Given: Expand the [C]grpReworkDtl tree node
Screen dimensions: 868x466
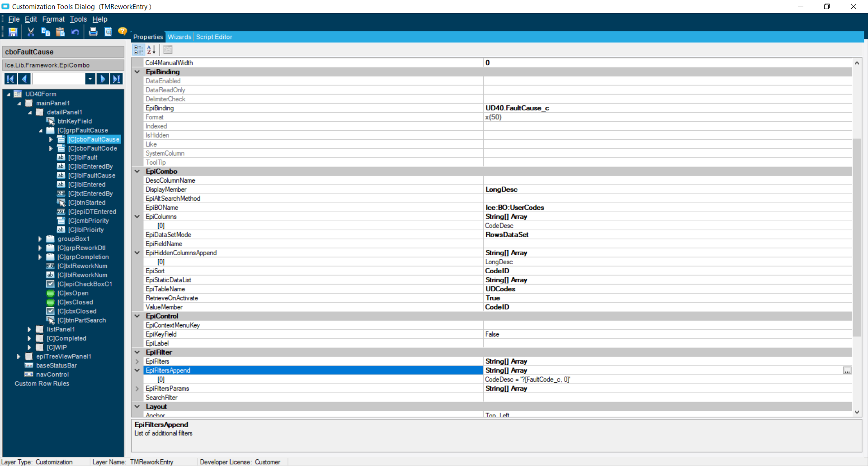Looking at the screenshot, I should point(40,248).
